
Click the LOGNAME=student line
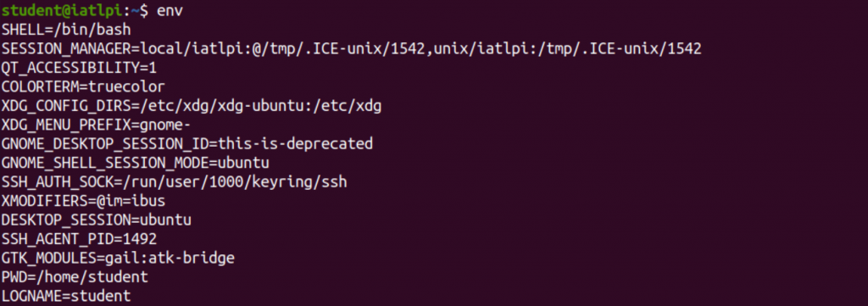point(66,296)
